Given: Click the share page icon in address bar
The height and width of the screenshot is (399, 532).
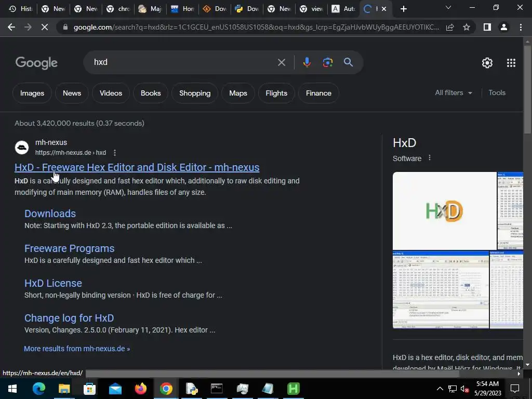Looking at the screenshot, I should 450,27.
